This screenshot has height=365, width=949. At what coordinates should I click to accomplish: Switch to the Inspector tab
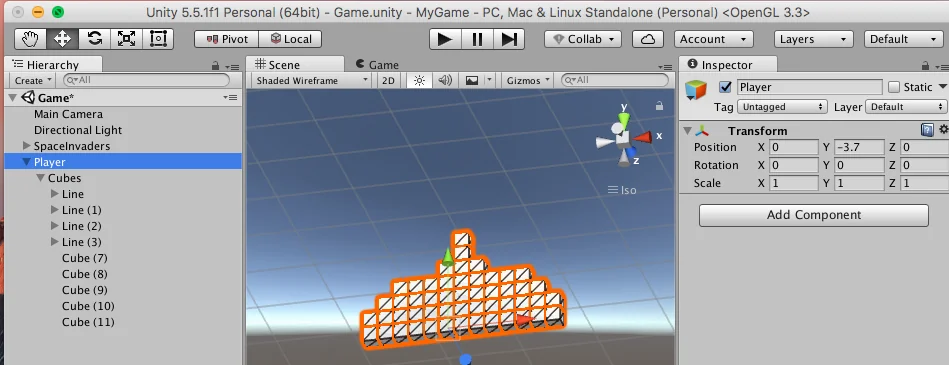pos(727,65)
